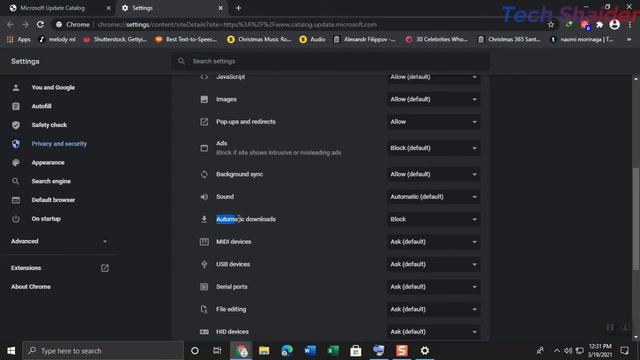640x360 pixels.
Task: Open the Apps bookmark shortcut
Action: coord(19,39)
